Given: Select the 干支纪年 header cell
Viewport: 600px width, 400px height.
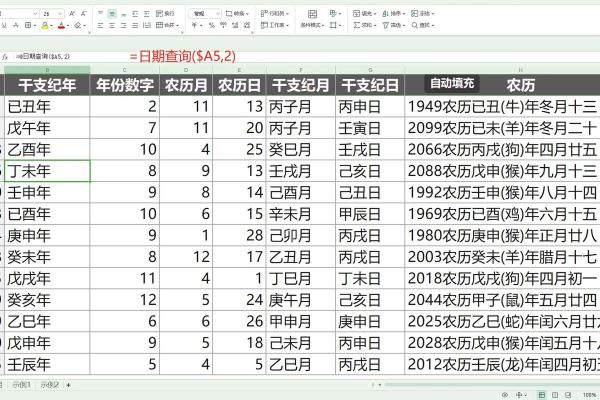Looking at the screenshot, I should [x=47, y=85].
